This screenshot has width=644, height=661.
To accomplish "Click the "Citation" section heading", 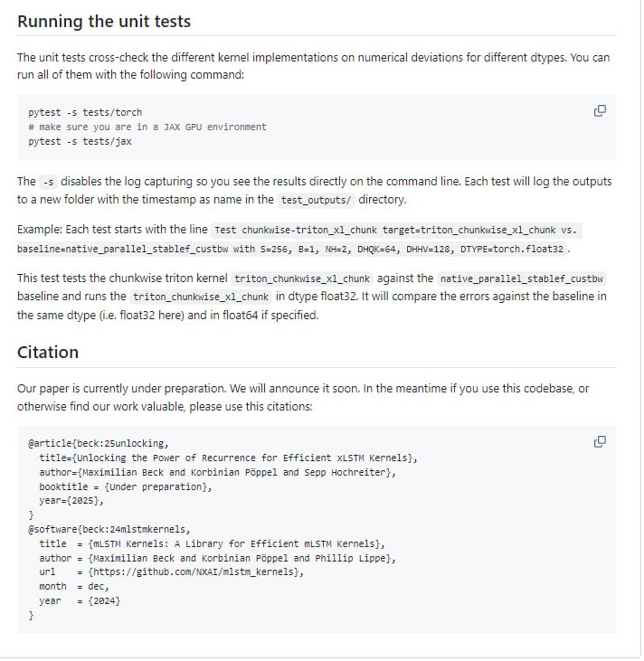I will 48,353.
